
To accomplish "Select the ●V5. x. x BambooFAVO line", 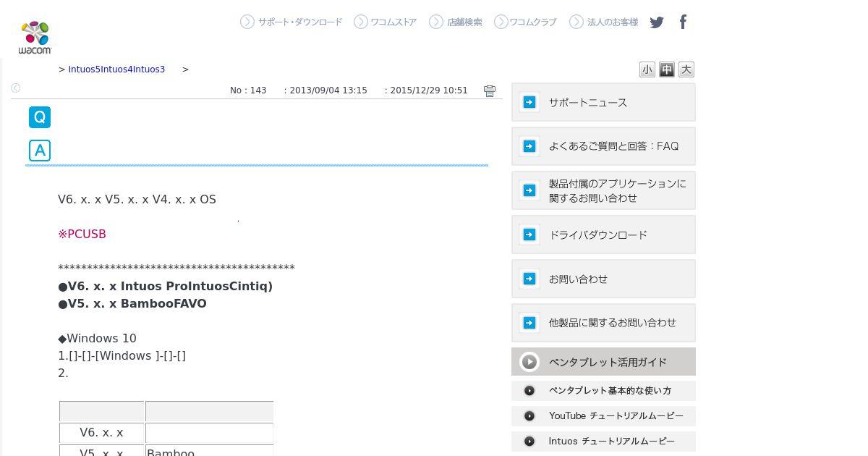I will point(132,304).
